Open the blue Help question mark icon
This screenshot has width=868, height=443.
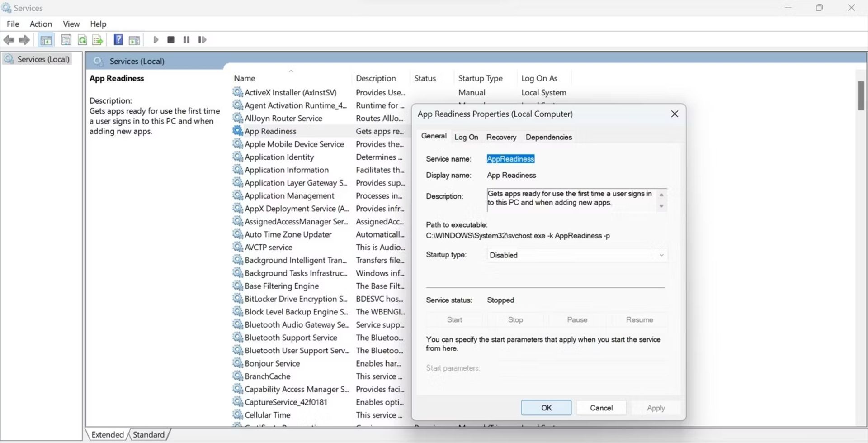click(118, 40)
